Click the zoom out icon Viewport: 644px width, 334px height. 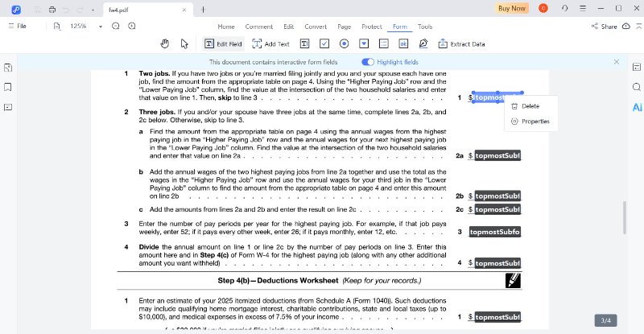pyautogui.click(x=116, y=27)
